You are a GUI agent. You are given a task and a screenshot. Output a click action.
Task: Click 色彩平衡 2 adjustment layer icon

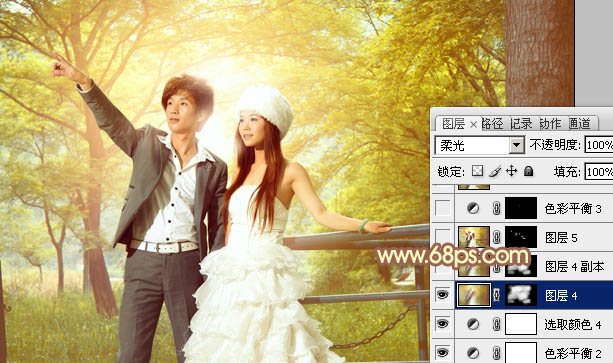473,353
